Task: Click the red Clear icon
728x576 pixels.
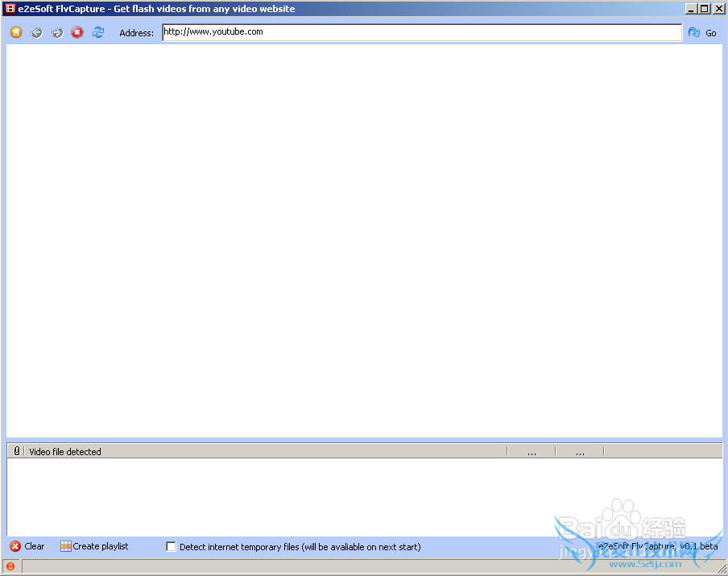Action: click(15, 546)
